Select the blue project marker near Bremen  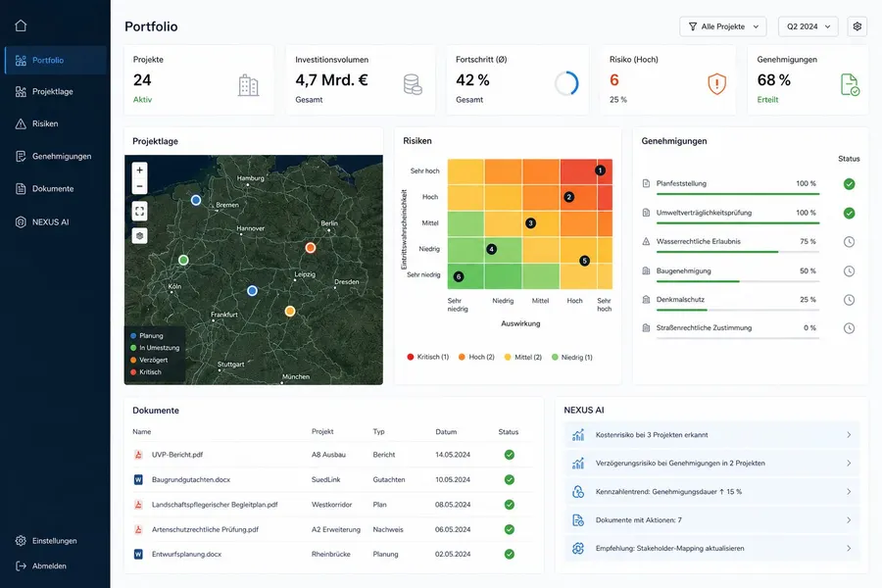[x=196, y=200]
